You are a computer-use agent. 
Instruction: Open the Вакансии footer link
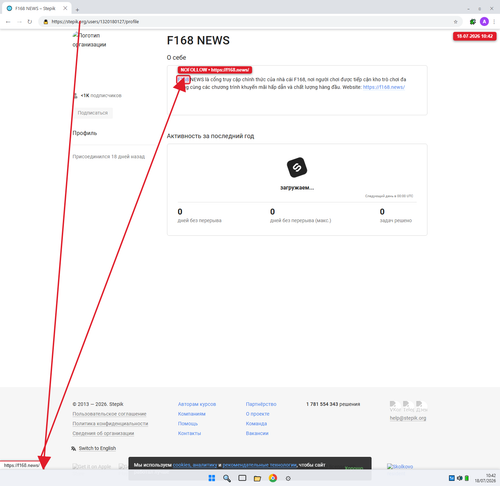(257, 433)
